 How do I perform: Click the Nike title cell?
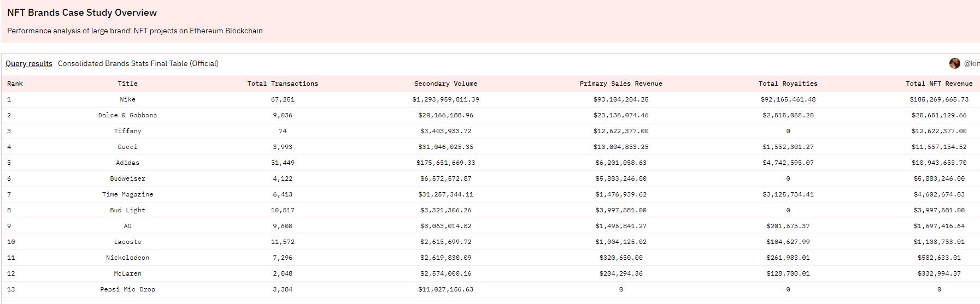click(127, 99)
